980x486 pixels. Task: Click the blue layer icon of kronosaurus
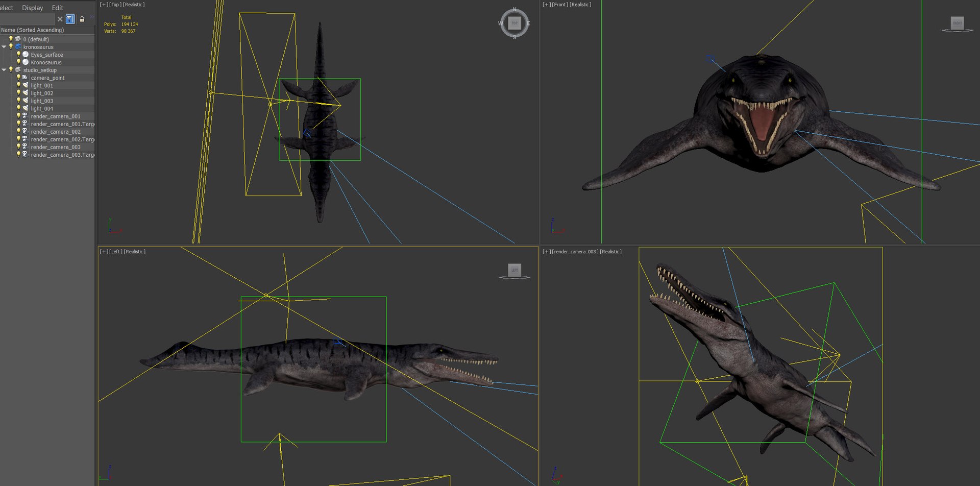tap(18, 47)
